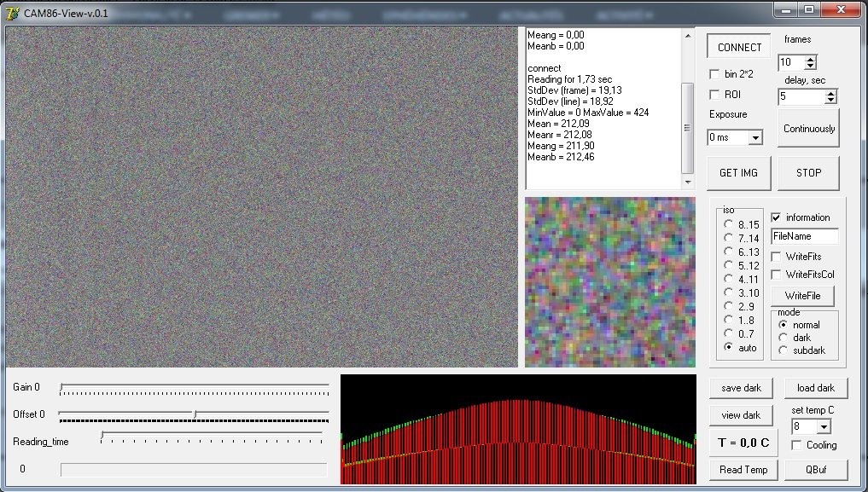Decrease the frames value with down arrow

click(x=810, y=66)
